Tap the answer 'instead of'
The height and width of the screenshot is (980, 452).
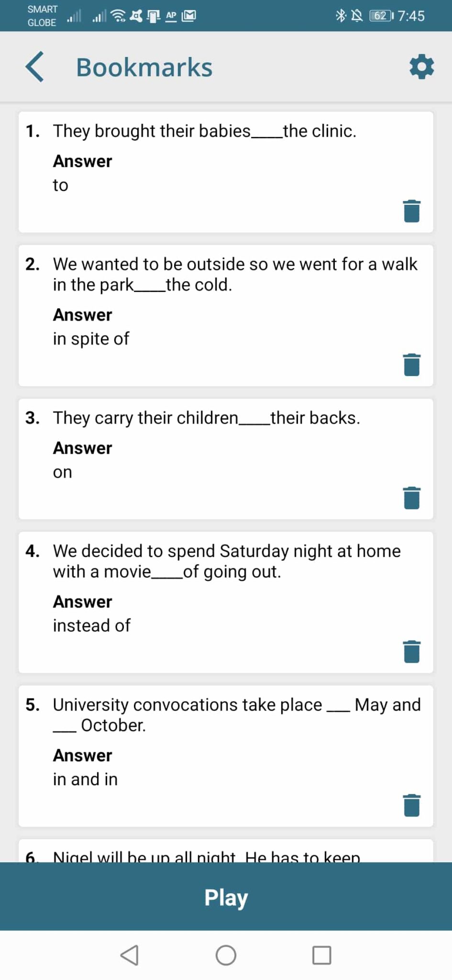coord(91,625)
